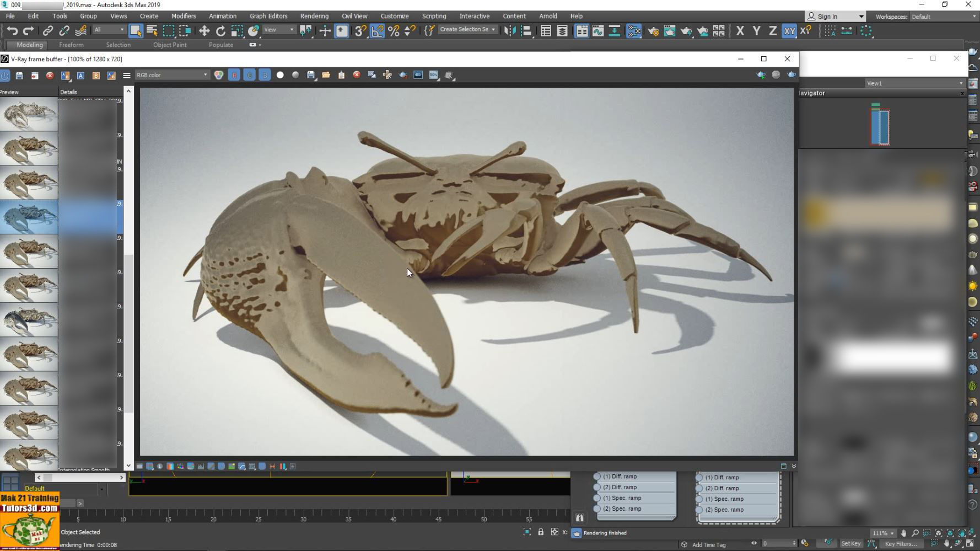Open the selection filter All dropdown
This screenshot has height=551, width=980.
pos(109,30)
